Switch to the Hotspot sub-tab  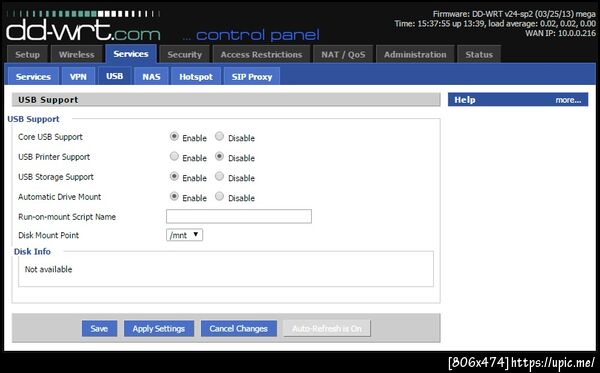point(196,76)
